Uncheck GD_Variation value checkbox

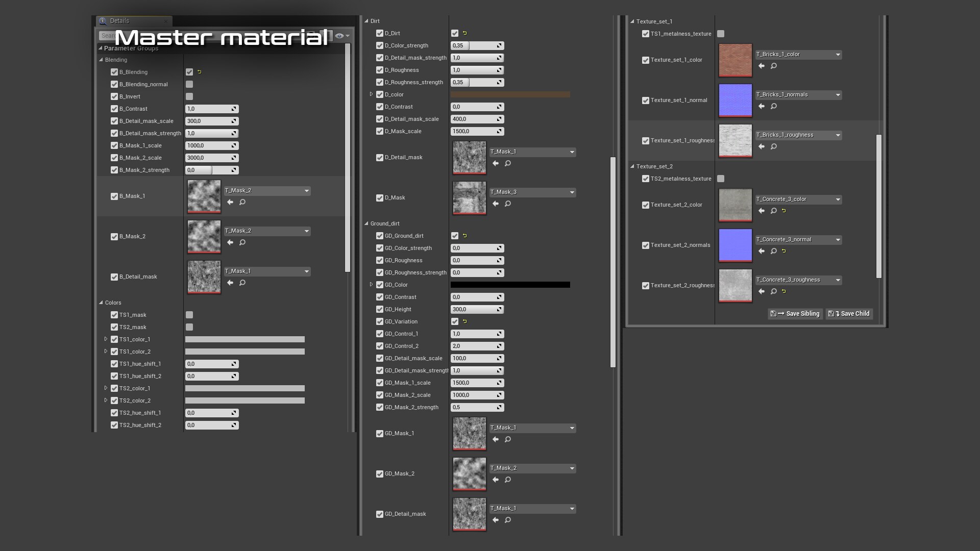coord(455,321)
